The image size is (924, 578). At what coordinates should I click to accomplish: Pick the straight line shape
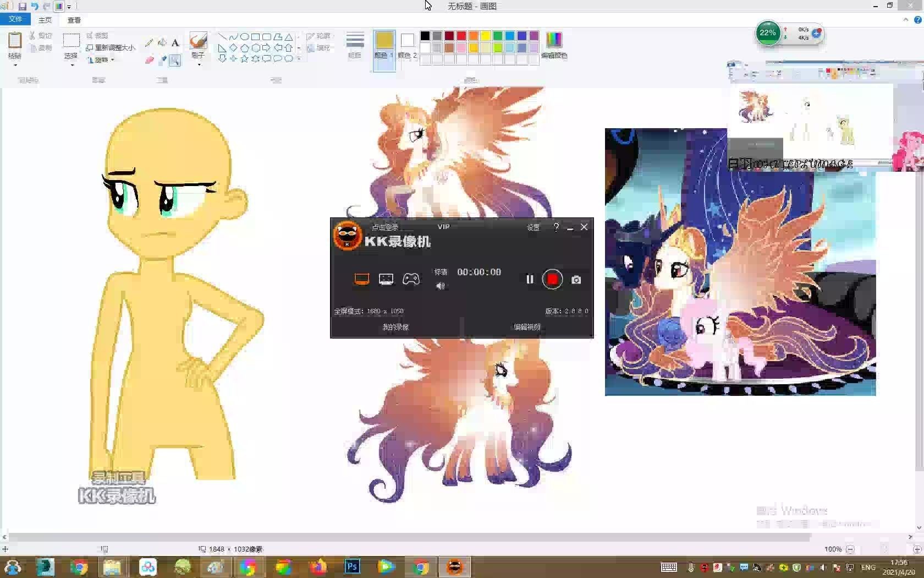[x=222, y=37]
